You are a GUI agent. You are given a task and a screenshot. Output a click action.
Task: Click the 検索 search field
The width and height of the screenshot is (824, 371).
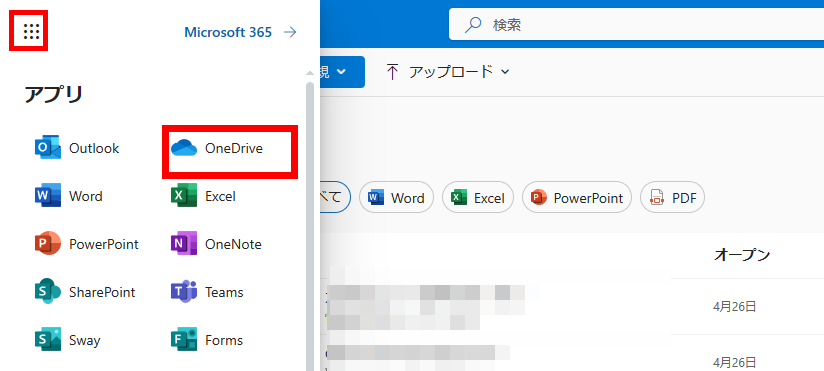pos(636,24)
